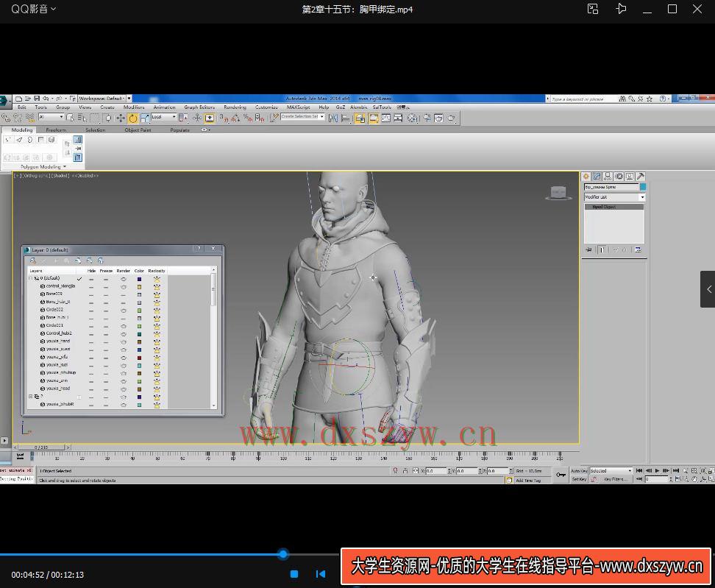
Task: Click the Undo arrow in quick access toolbar
Action: click(46, 99)
